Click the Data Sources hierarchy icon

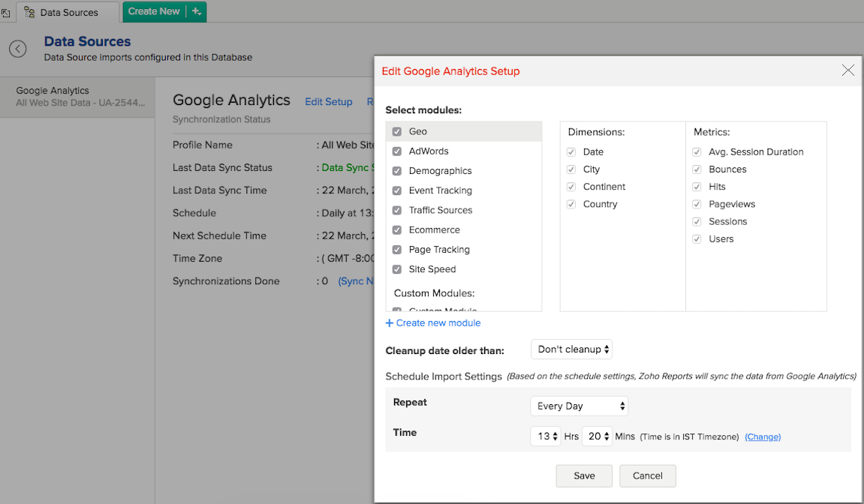click(x=29, y=12)
